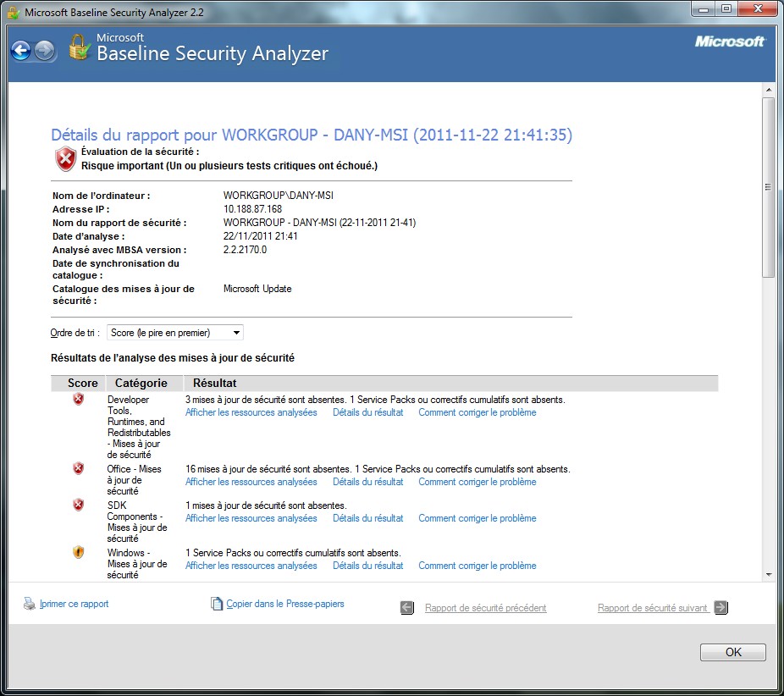The image size is (784, 696).
Task: Click the Developer Tools, Runtimes category cell
Action: [139, 427]
